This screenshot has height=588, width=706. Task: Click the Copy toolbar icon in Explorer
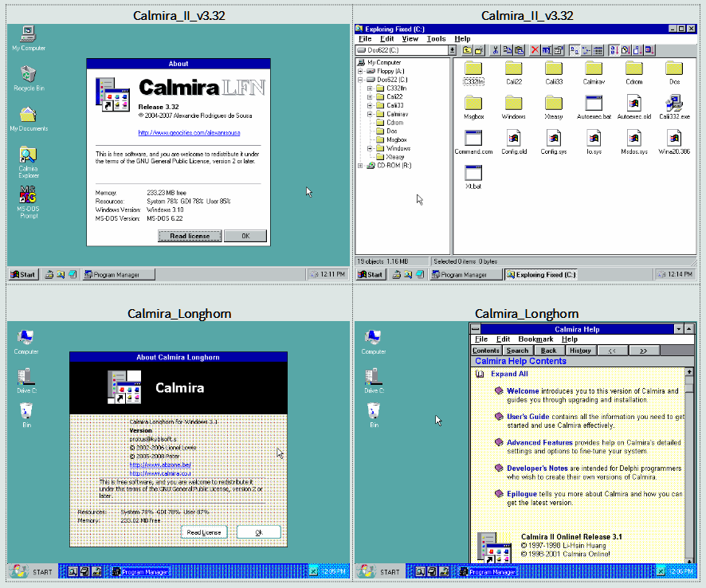(507, 50)
